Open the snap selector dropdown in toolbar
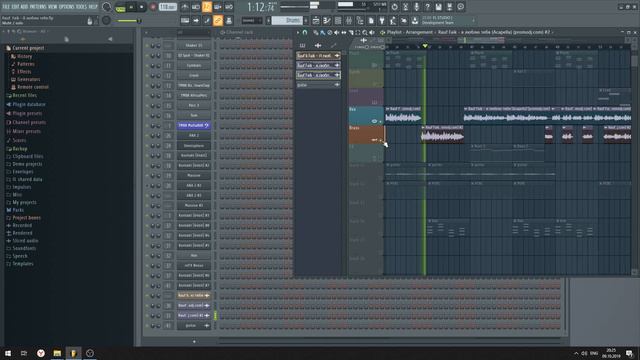The width and height of the screenshot is (640, 360). [x=252, y=20]
